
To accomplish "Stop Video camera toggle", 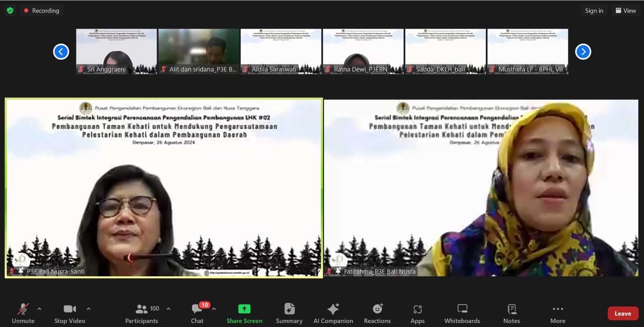I will tap(70, 313).
